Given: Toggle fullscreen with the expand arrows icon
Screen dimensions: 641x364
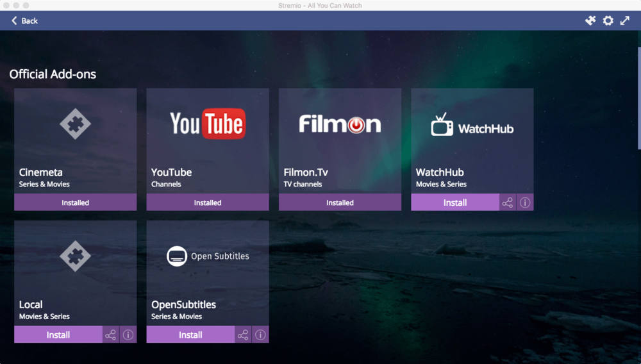Looking at the screenshot, I should click(625, 21).
